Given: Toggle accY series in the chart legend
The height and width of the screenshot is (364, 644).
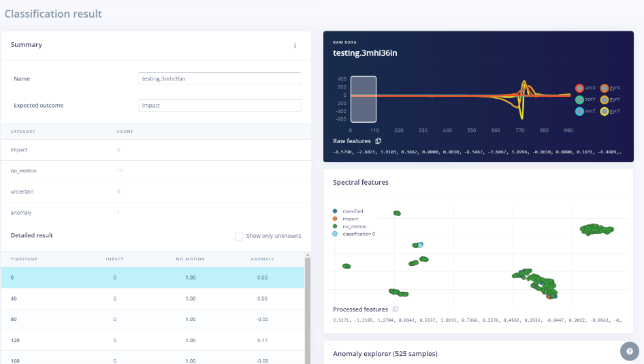Looking at the screenshot, I should (580, 100).
